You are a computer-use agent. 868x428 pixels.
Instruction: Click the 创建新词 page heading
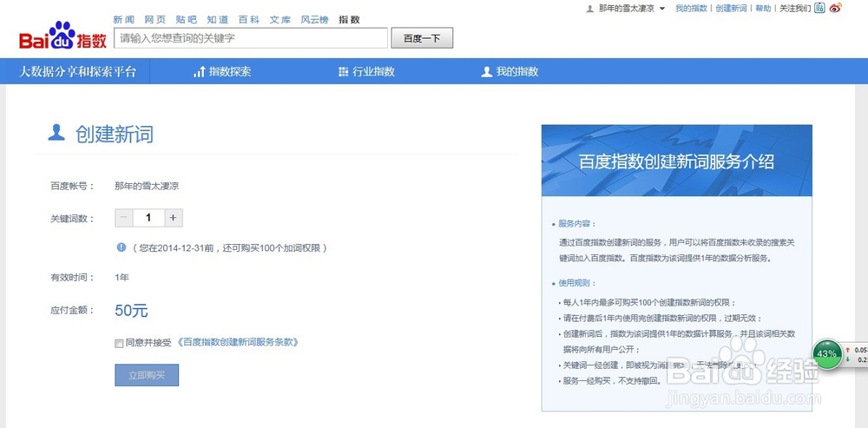point(115,134)
